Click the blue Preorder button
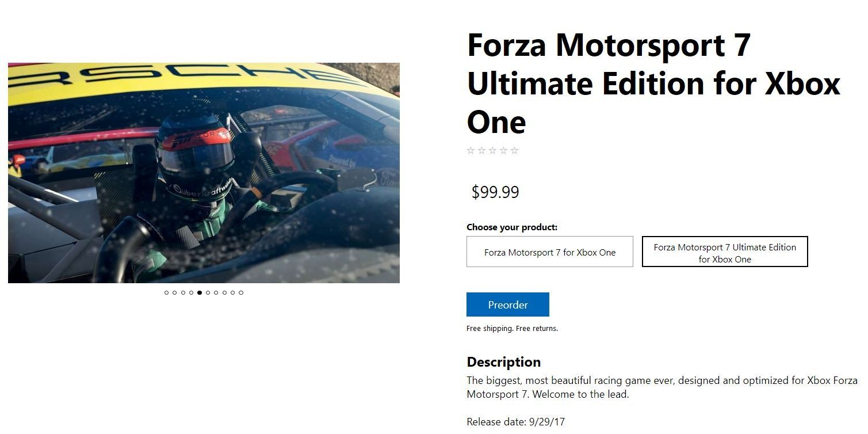Image resolution: width=868 pixels, height=434 pixels. 508,304
